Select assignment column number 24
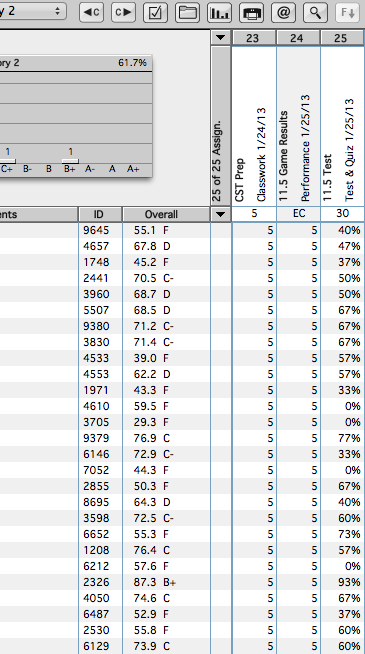This screenshot has height=654, width=365. pyautogui.click(x=297, y=38)
